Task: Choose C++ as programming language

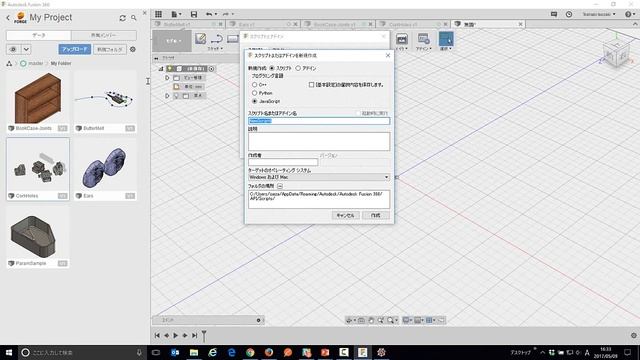Action: click(x=255, y=84)
